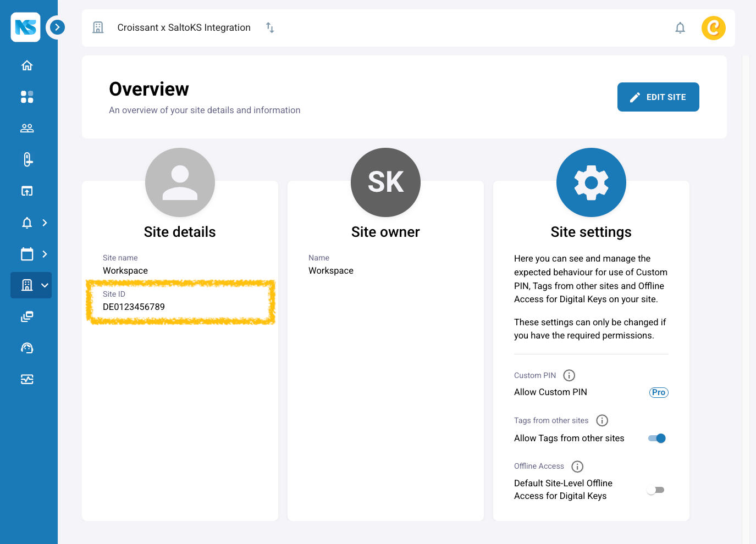Click the EDIT SITE button
This screenshot has width=756, height=544.
(x=658, y=97)
